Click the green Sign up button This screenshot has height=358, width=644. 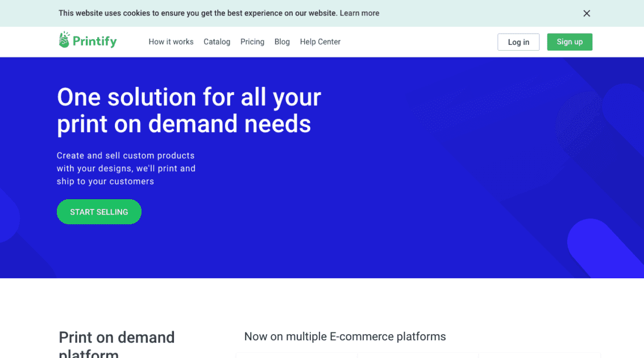click(570, 42)
